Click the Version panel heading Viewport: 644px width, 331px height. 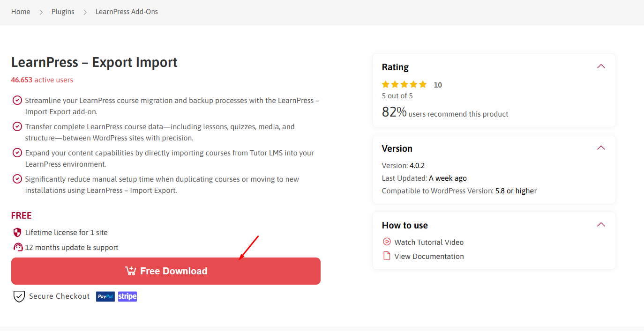pyautogui.click(x=397, y=148)
